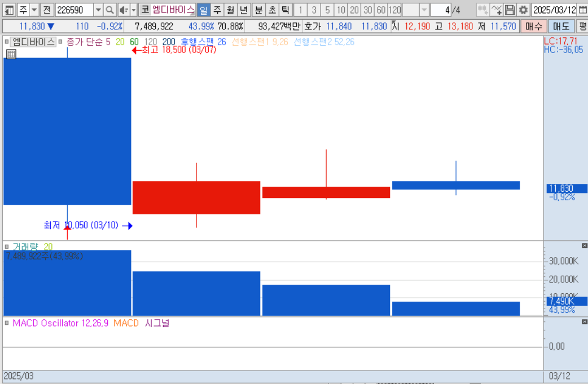Click the 200-day moving average legend
588x384 pixels.
point(169,42)
